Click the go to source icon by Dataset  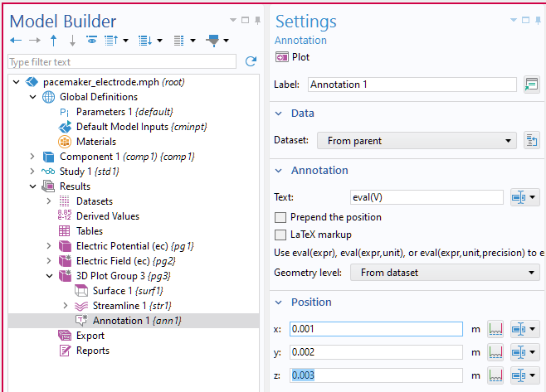(x=532, y=141)
